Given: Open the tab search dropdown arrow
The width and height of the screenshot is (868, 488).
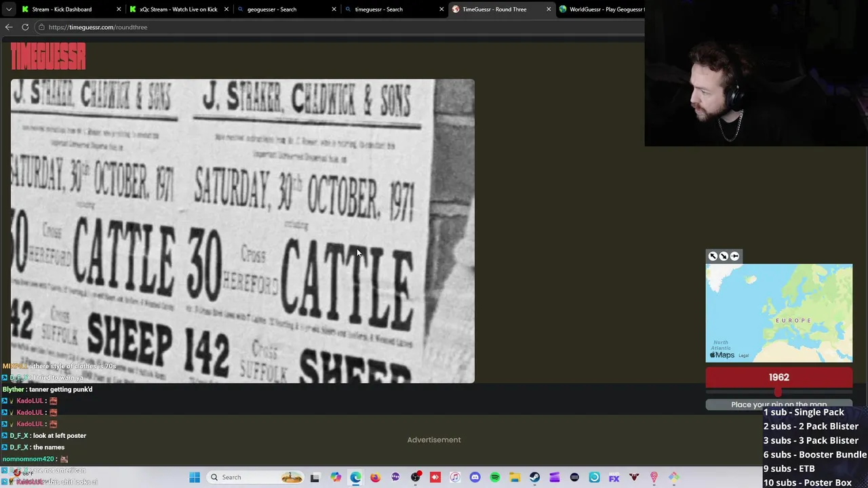Looking at the screenshot, I should [8, 9].
